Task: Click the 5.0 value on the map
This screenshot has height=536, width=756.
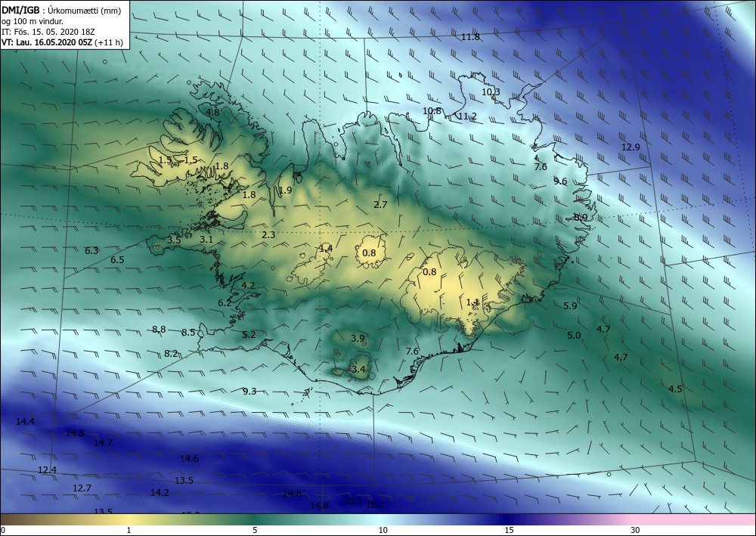Action: pos(574,336)
